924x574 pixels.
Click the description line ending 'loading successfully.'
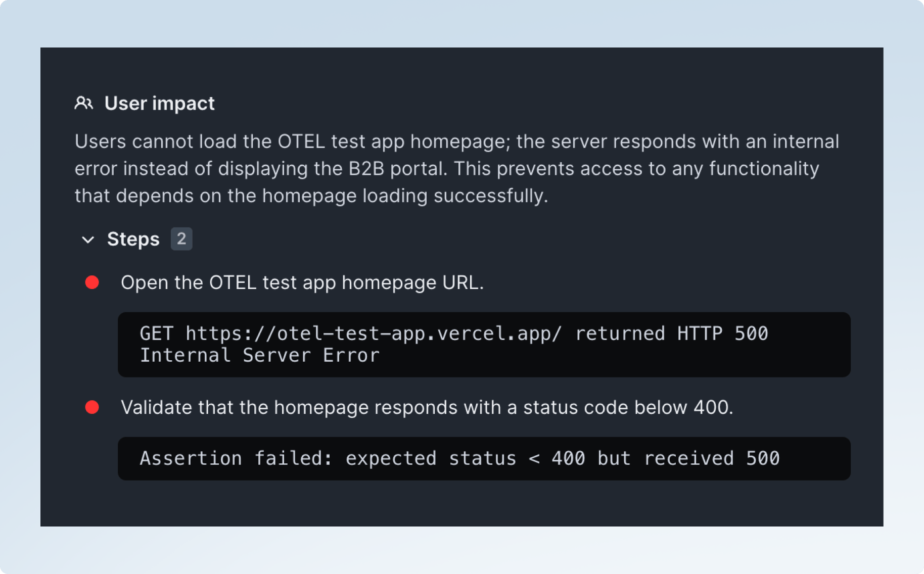[311, 196]
